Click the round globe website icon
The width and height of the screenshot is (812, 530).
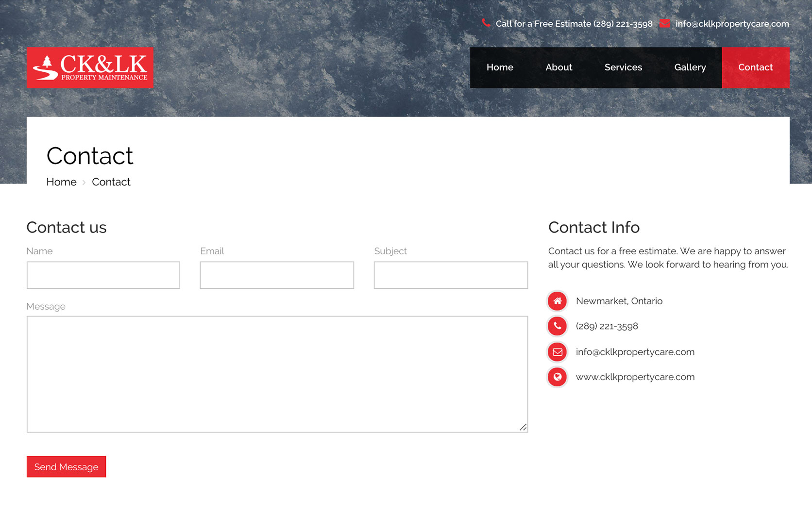pyautogui.click(x=558, y=377)
